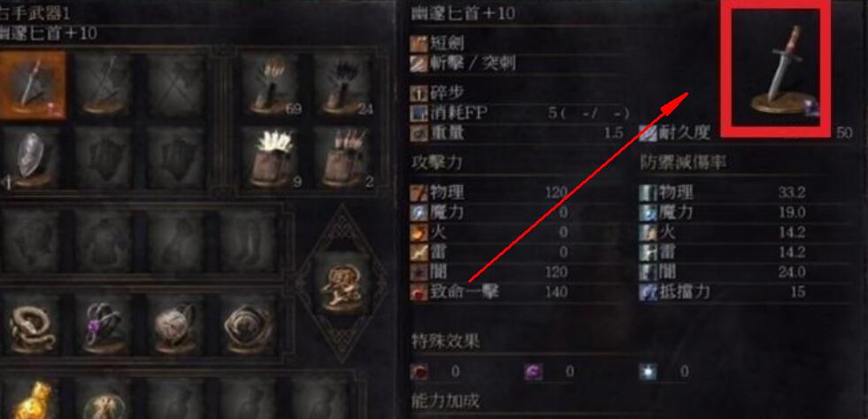Select the purple gem ring slot

pos(104,327)
